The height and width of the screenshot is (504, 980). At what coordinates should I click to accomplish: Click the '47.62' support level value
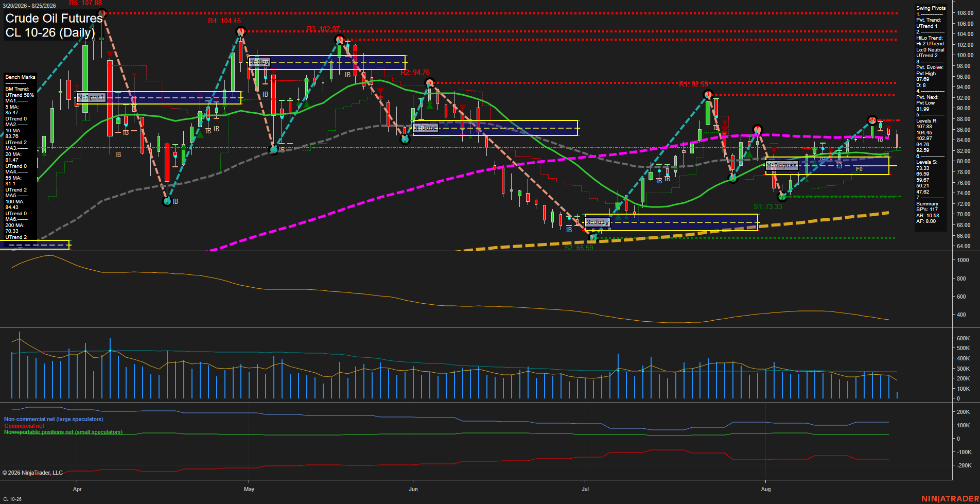923,192
